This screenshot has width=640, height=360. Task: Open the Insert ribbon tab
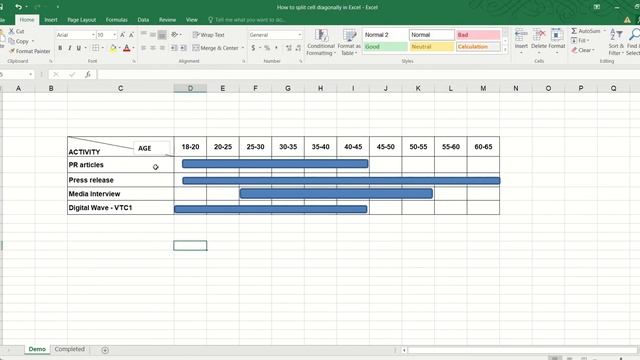pos(51,20)
